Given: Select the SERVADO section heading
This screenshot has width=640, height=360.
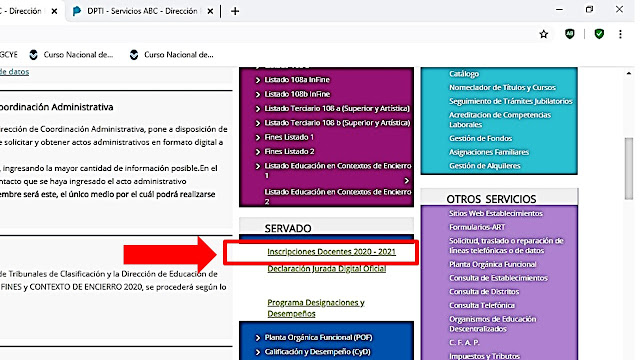Looking at the screenshot, I should [288, 228].
